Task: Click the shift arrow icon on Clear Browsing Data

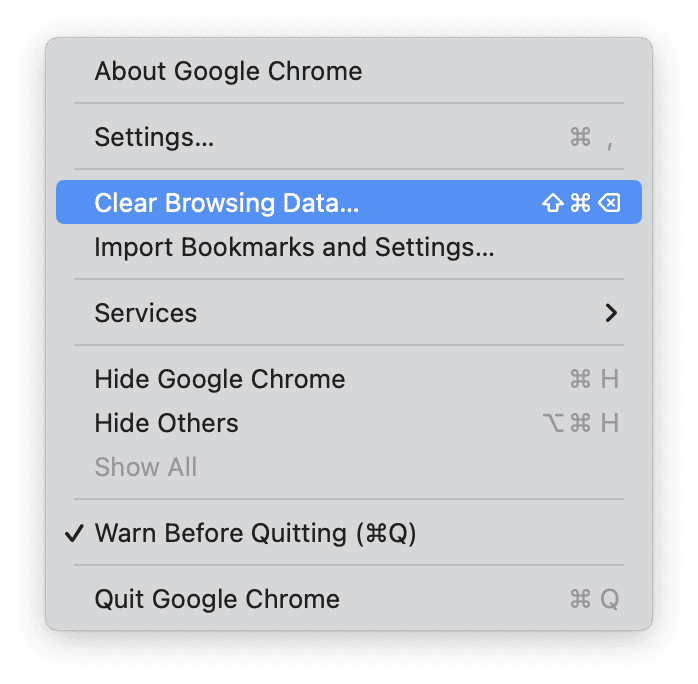Action: pos(553,204)
